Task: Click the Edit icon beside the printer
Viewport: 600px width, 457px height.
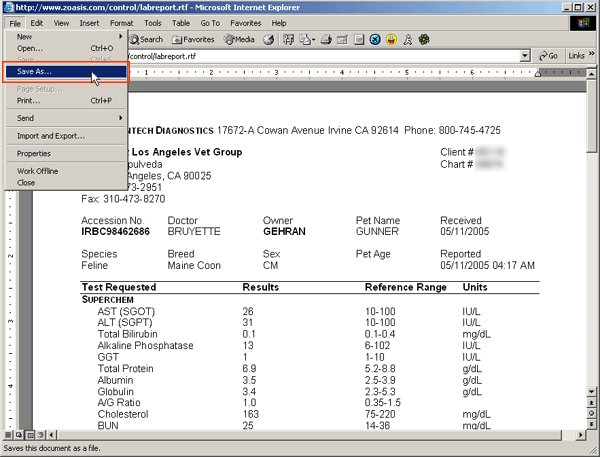Action: [x=342, y=39]
